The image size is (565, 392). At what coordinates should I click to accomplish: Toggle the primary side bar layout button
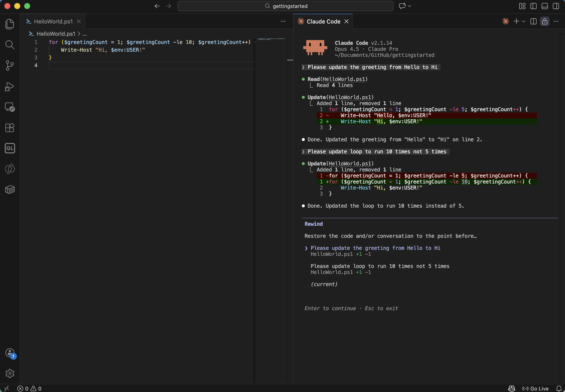point(533,6)
